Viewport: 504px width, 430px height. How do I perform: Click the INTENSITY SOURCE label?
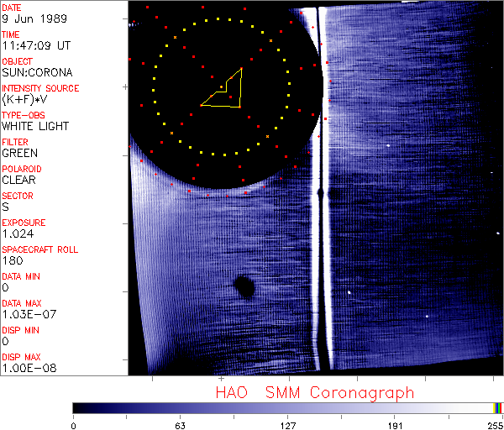click(x=40, y=88)
